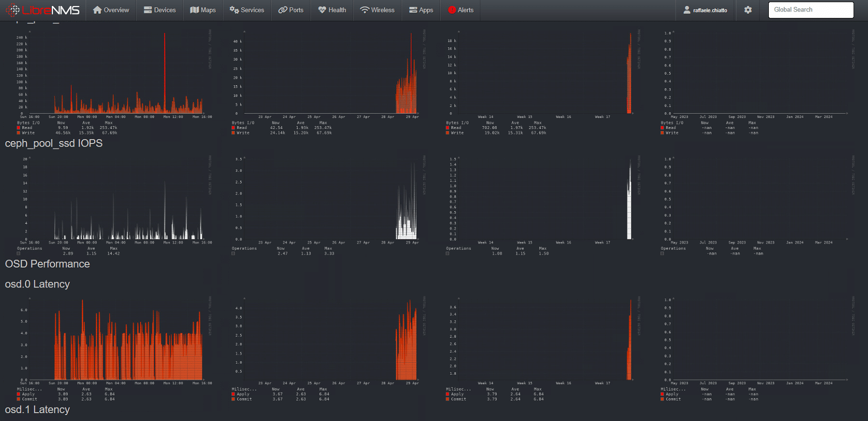This screenshot has height=421, width=868.
Task: Open the osd.0 Latency graph with Now 3.89
Action: click(114, 349)
